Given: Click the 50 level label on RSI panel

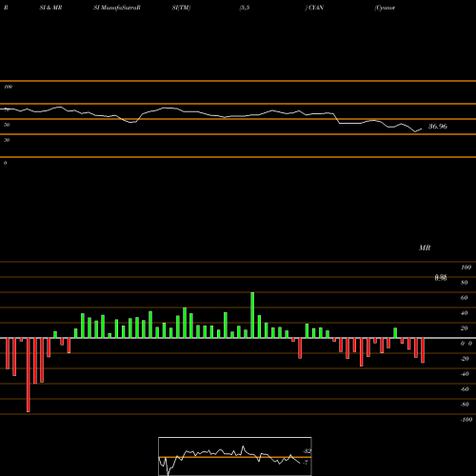Looking at the screenshot, I should click(x=7, y=125).
